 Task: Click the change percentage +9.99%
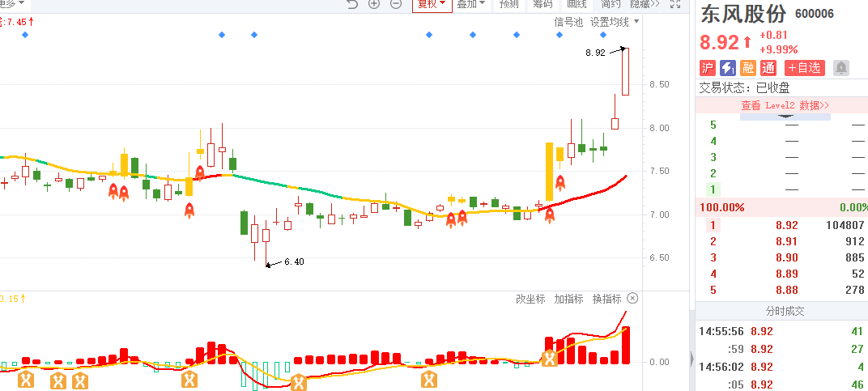778,49
